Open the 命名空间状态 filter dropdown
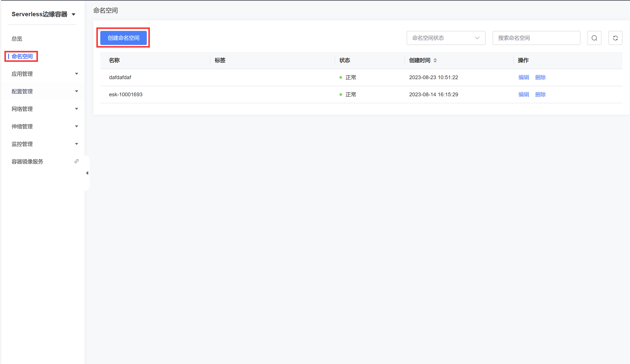The height and width of the screenshot is (364, 630). click(x=446, y=38)
